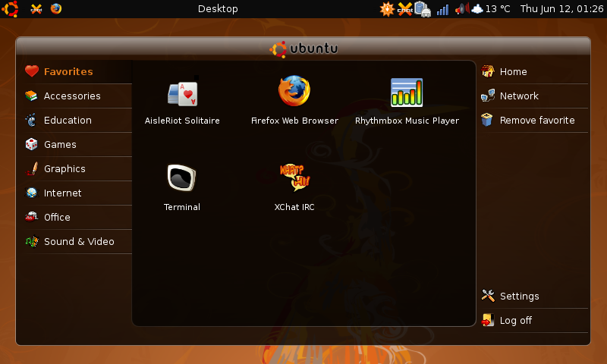Open Settings from the right panel

pyautogui.click(x=519, y=297)
